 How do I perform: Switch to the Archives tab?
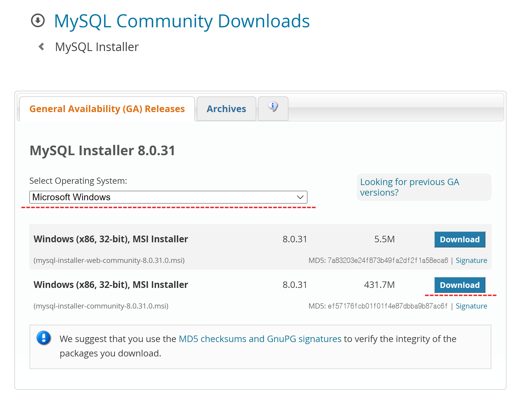click(226, 109)
